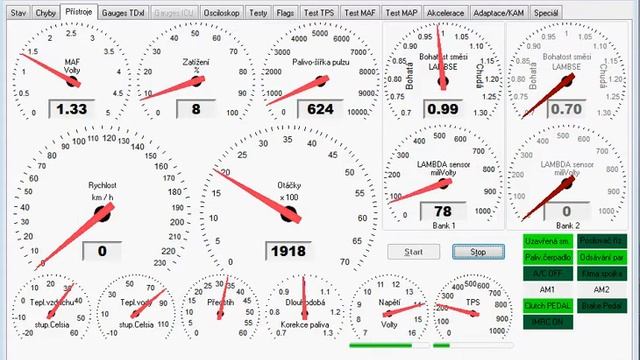Image resolution: width=640 pixels, height=360 pixels.
Task: Click the Dlouhodobá Korekce paliva gauge
Action: pos(304,308)
